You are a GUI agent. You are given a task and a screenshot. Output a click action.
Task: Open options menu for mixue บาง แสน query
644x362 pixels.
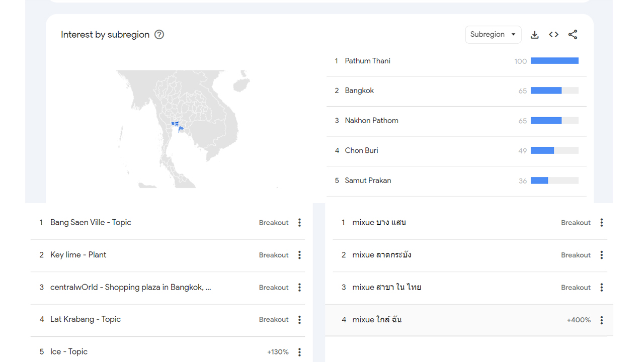tap(601, 223)
